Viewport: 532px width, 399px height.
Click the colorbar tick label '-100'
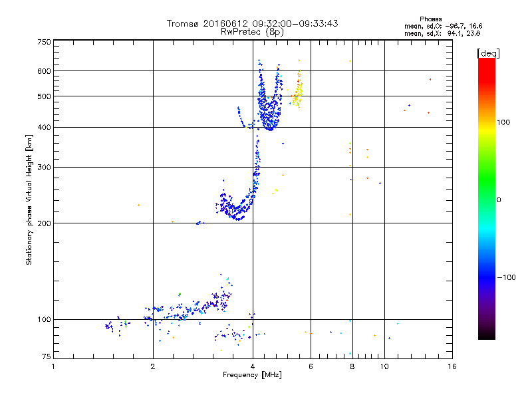(x=507, y=277)
